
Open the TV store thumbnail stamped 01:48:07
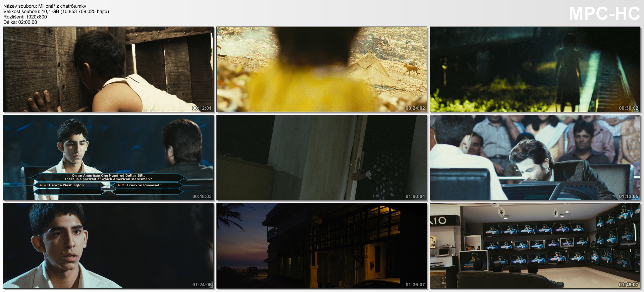(x=535, y=246)
